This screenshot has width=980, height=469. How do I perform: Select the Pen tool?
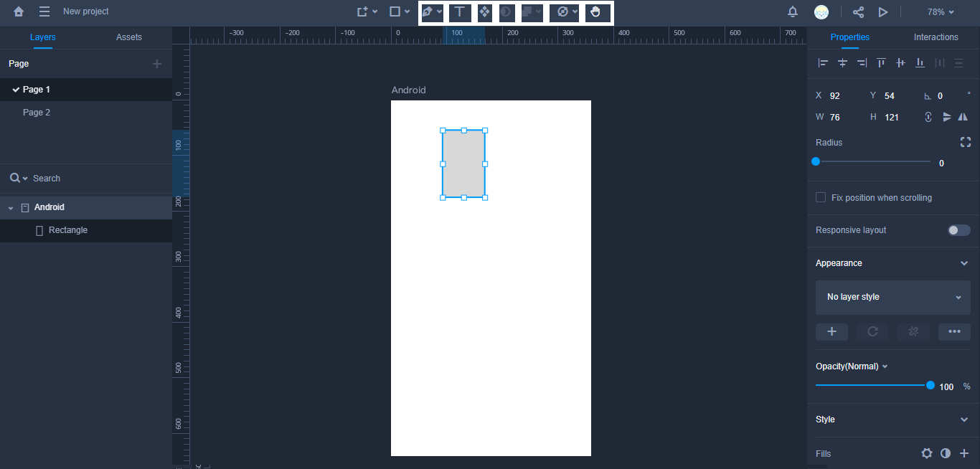[428, 12]
